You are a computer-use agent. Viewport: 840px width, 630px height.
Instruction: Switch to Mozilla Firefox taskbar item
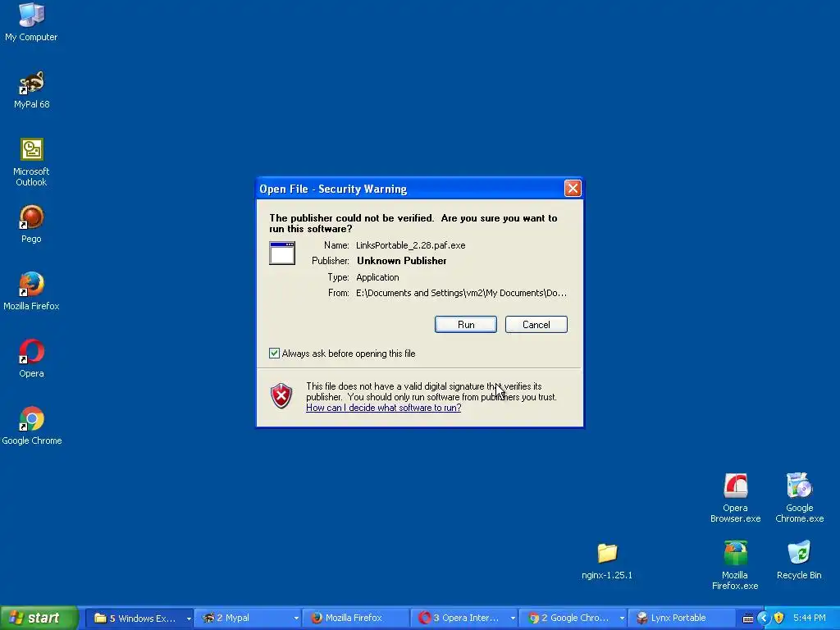pos(356,619)
